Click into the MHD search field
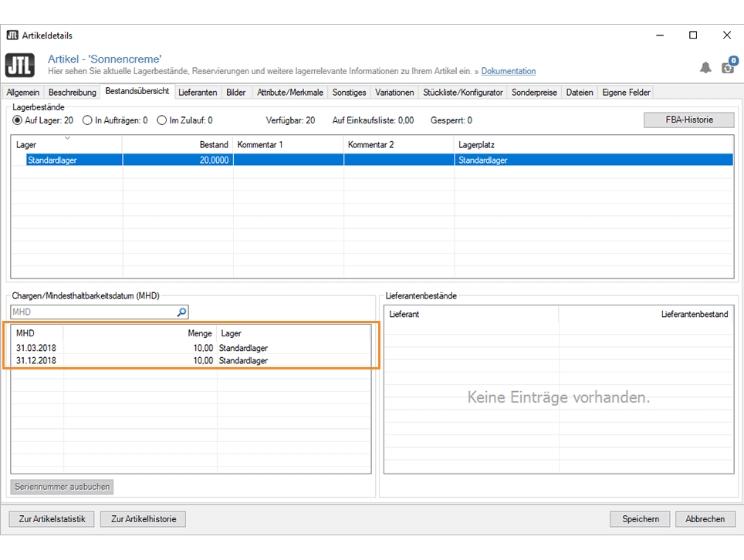744x560 pixels. click(93, 312)
